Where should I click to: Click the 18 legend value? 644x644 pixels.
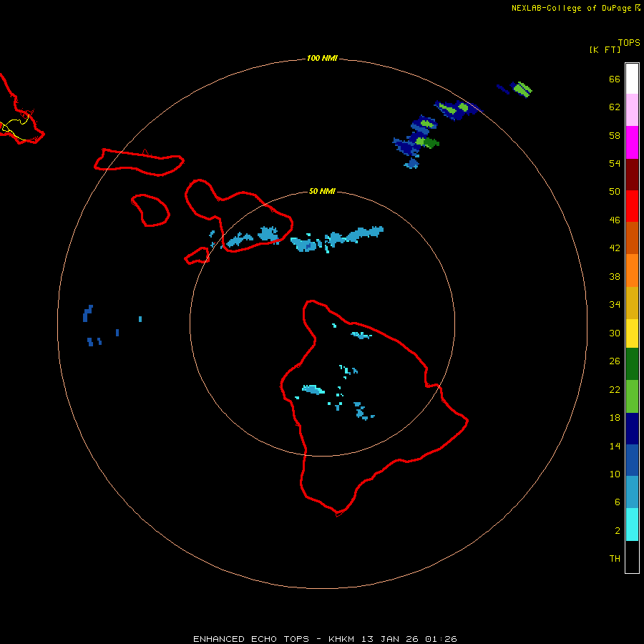(615, 418)
